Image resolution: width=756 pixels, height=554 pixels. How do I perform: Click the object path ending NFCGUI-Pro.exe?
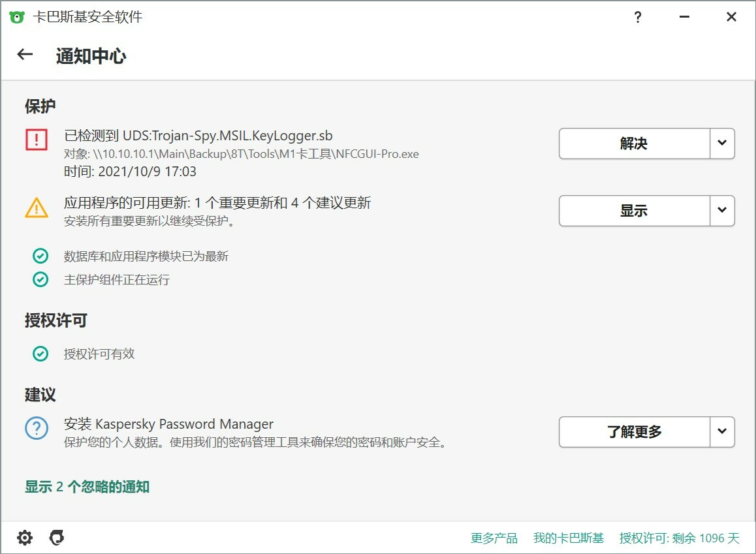pos(241,154)
